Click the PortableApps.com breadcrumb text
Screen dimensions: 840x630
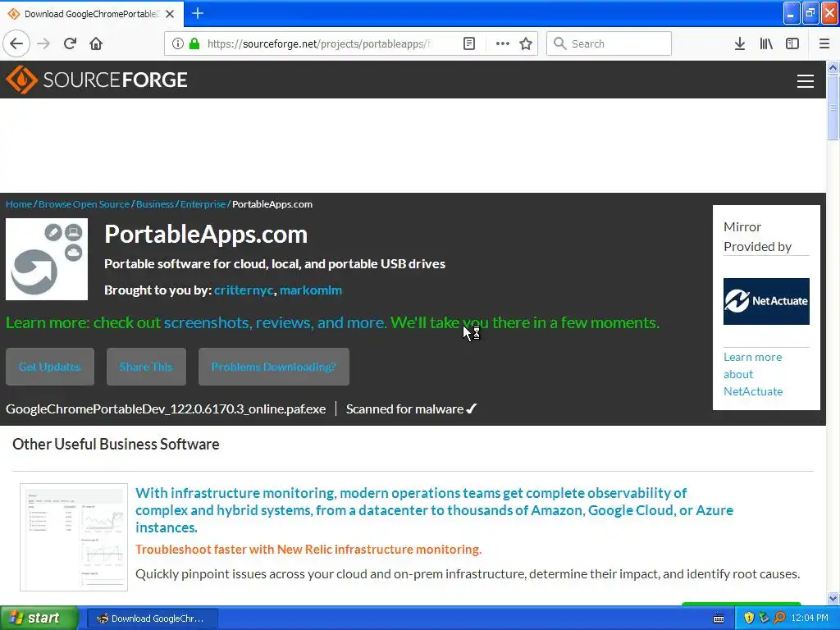pos(272,204)
